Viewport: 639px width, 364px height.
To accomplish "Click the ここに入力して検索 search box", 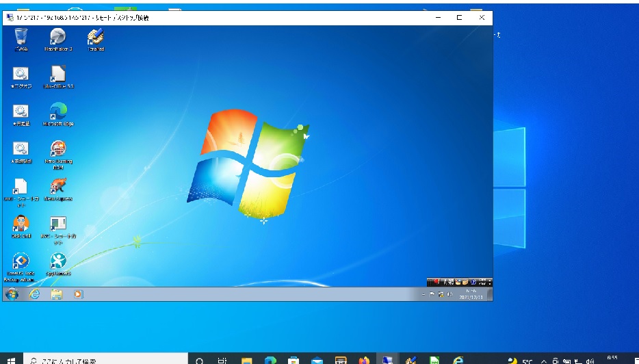I will coord(105,360).
